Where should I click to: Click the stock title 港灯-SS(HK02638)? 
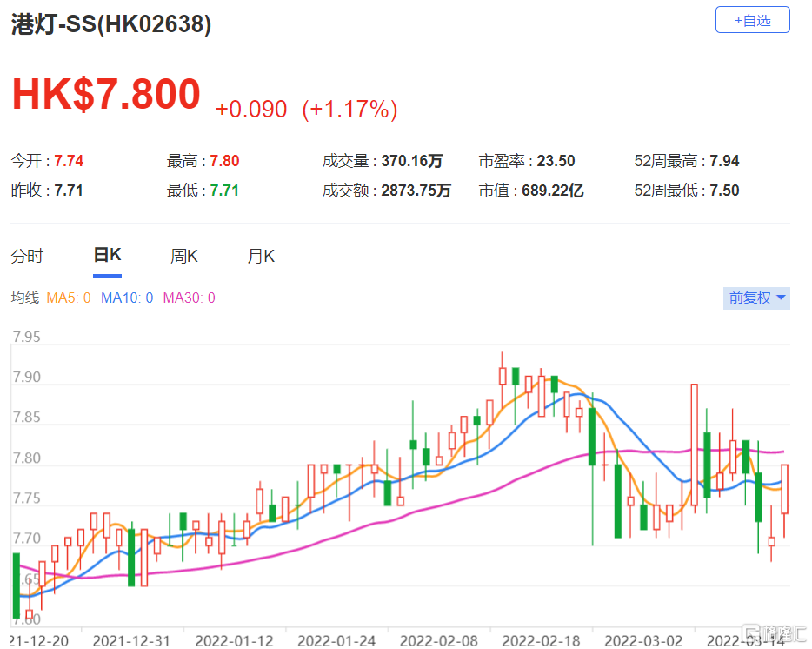110,23
